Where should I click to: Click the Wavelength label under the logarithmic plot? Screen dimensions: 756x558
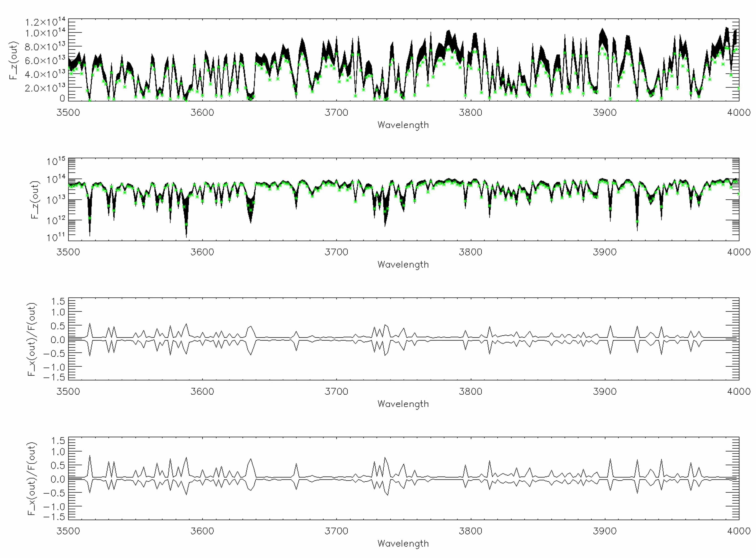pos(403,265)
